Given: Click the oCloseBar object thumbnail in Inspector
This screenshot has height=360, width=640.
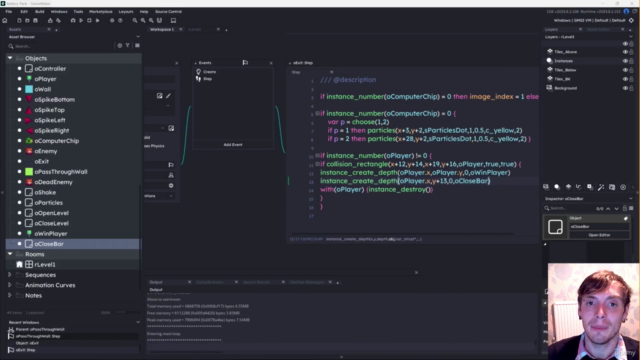Looking at the screenshot, I should [555, 227].
